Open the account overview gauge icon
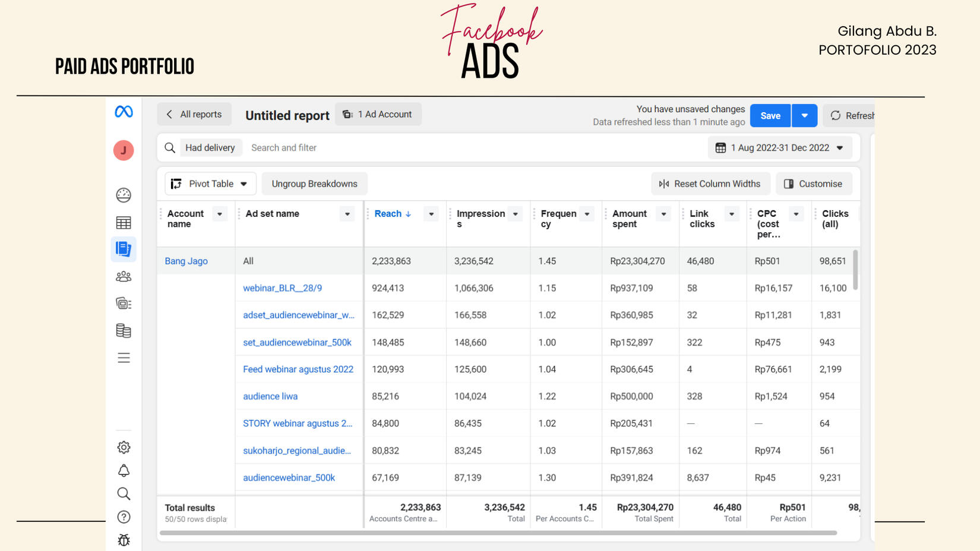 (124, 195)
